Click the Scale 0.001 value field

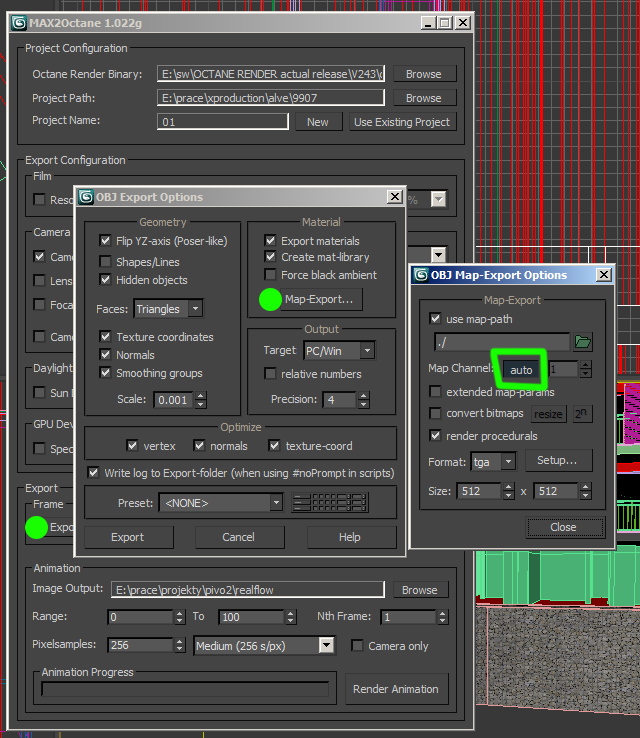pos(173,400)
